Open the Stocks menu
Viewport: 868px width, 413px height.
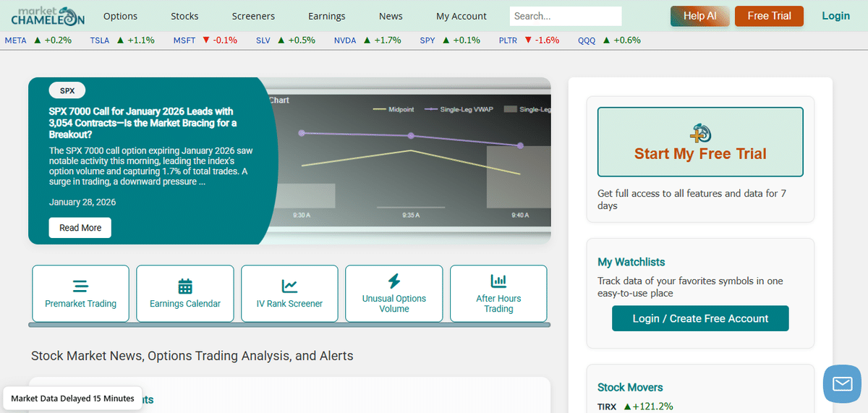184,16
